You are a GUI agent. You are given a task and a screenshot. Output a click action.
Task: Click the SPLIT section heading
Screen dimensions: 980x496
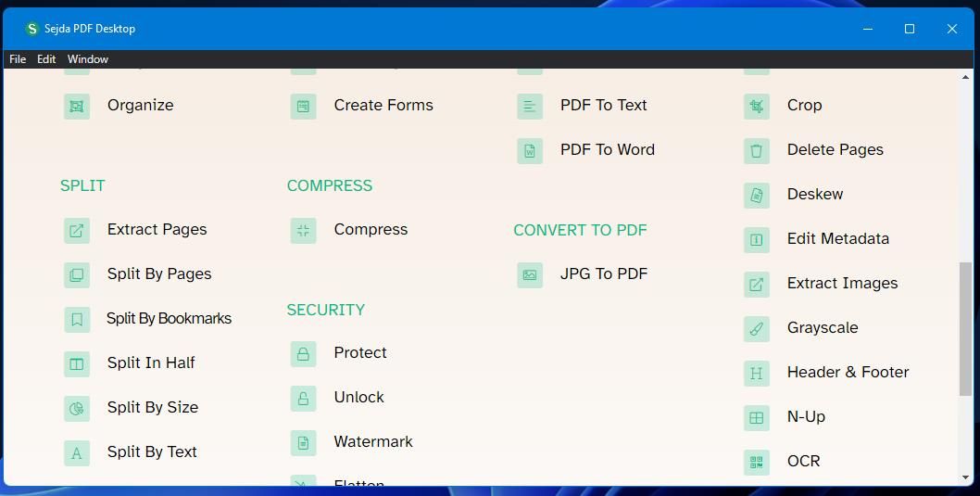pos(82,185)
